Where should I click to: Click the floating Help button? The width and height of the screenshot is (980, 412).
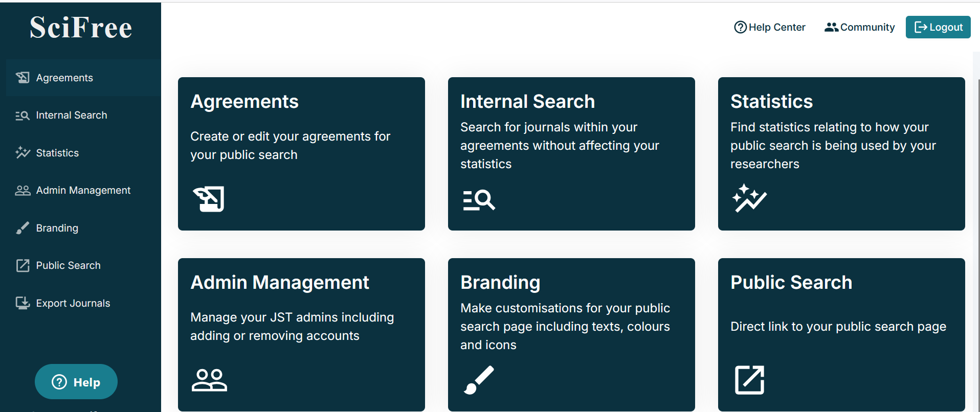click(76, 382)
